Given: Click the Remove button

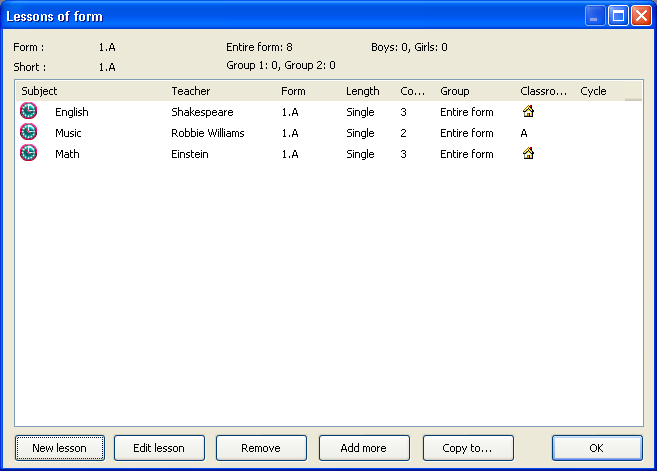Looking at the screenshot, I should [261, 448].
